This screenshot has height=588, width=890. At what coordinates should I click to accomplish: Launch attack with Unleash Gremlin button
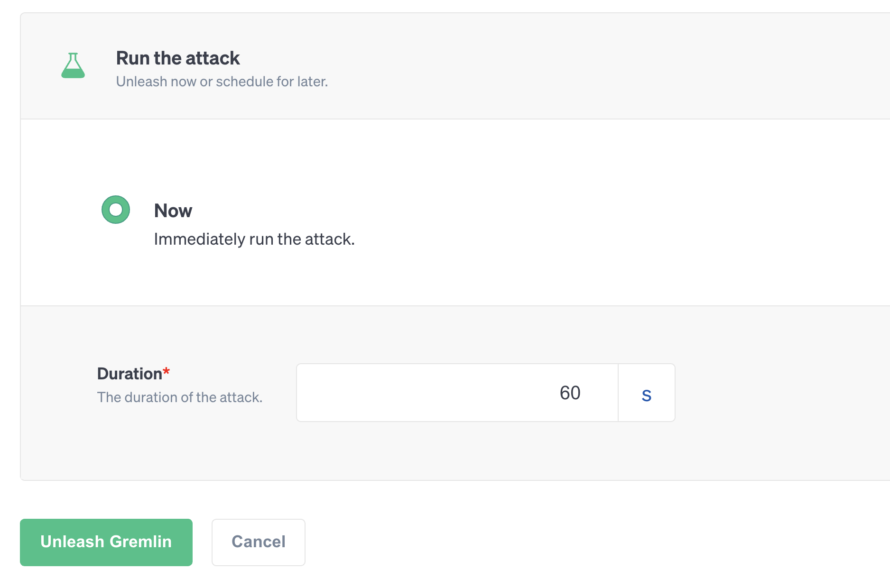106,542
